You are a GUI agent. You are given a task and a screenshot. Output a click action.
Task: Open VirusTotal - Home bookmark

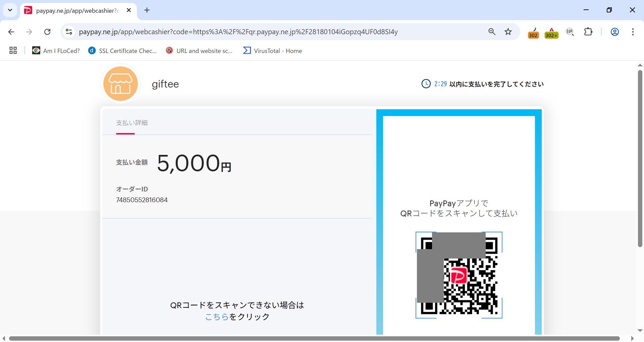[272, 51]
